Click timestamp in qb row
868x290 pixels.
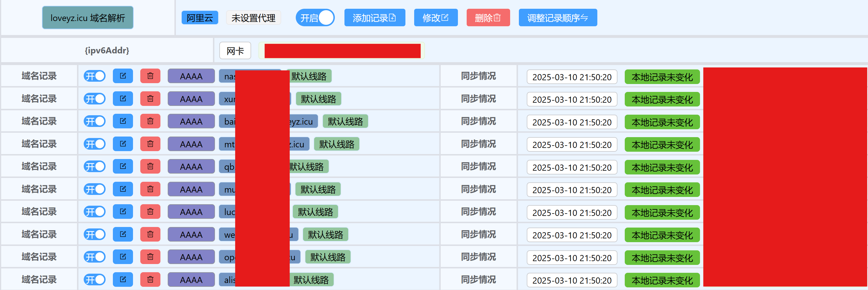(572, 167)
